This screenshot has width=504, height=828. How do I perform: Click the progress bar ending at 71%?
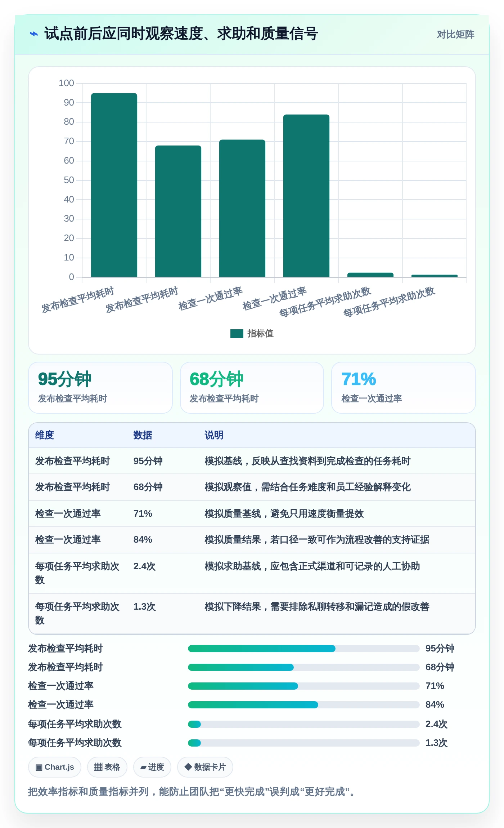[304, 686]
